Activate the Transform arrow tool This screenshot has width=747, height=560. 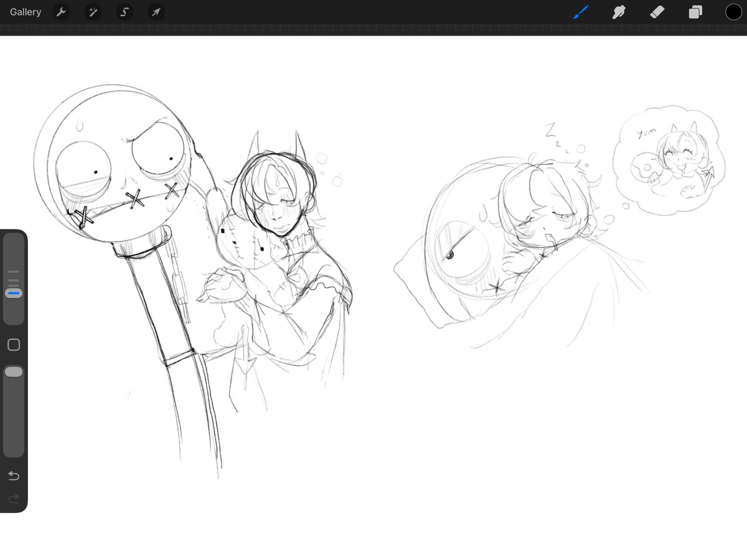(156, 12)
